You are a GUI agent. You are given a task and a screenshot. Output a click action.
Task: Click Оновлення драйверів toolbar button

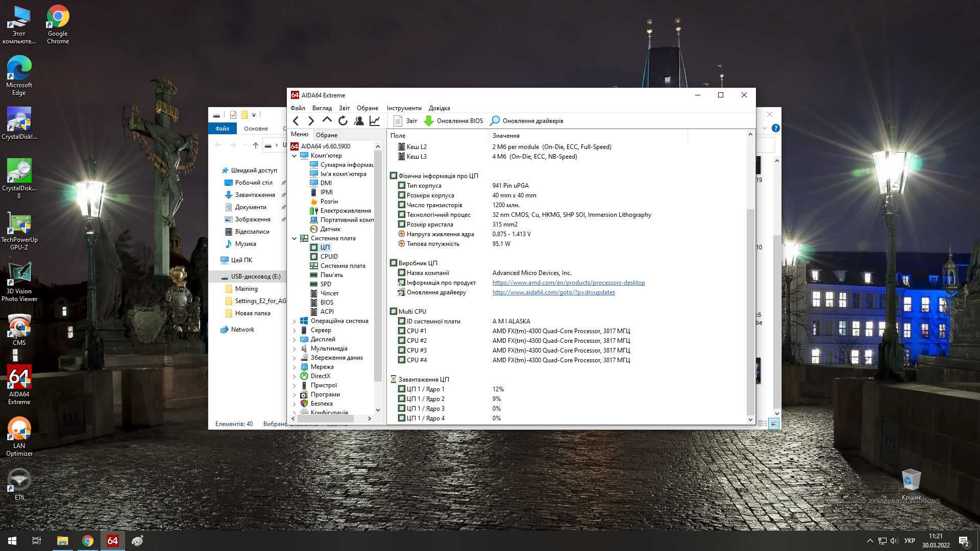tap(526, 121)
